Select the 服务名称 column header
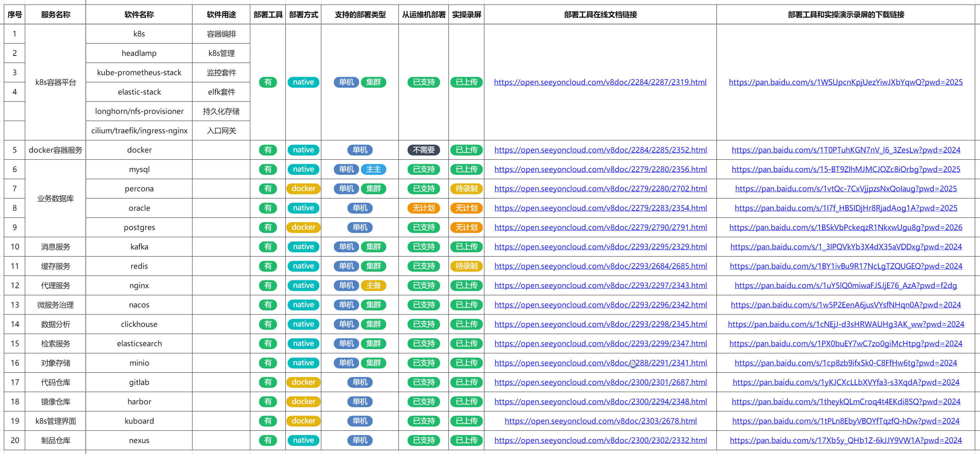Image resolution: width=980 pixels, height=454 pixels. point(56,15)
